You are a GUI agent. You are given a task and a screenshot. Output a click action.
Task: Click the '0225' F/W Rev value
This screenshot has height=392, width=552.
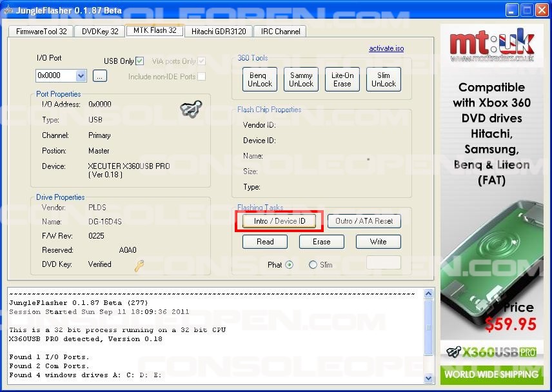pos(96,236)
